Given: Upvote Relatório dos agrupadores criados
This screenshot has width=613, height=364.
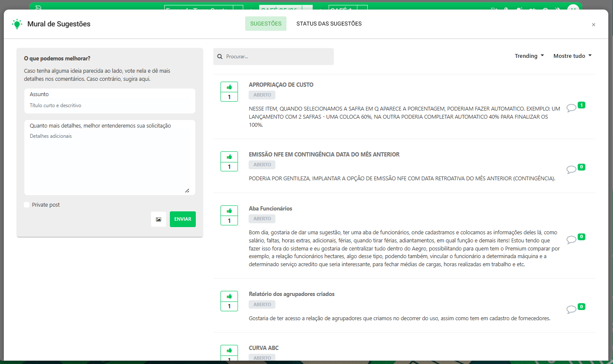Looking at the screenshot, I should point(229,296).
